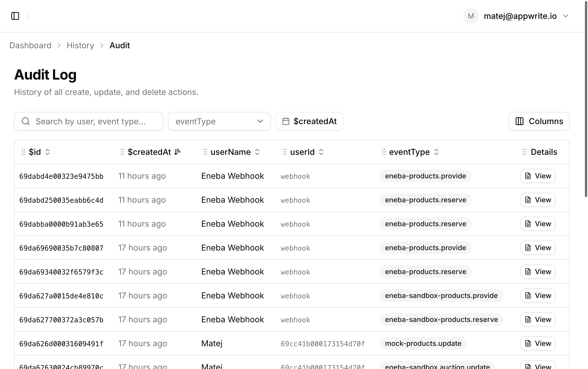Viewport: 588px width, 369px height.
Task: Toggle the sidebar panel icon
Action: tap(15, 16)
